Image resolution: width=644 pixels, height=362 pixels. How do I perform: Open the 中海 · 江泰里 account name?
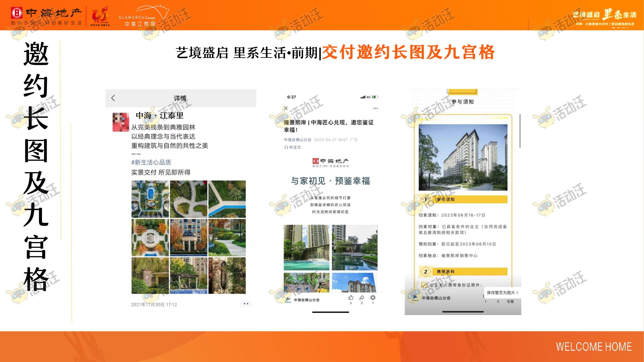coord(160,115)
